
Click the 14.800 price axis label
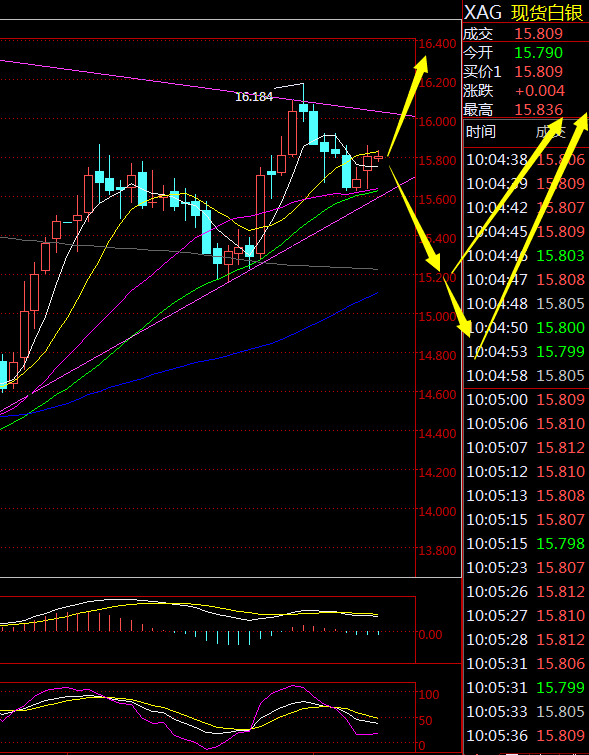click(437, 355)
